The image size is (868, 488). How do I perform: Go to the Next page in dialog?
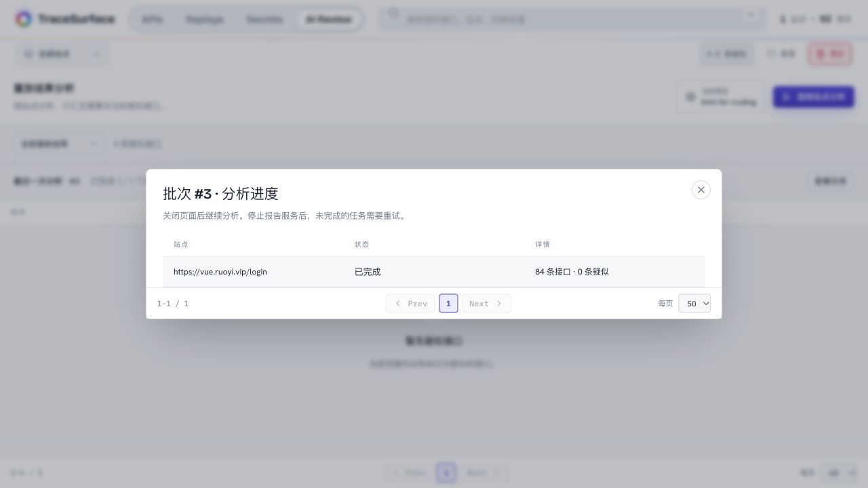[x=486, y=304]
